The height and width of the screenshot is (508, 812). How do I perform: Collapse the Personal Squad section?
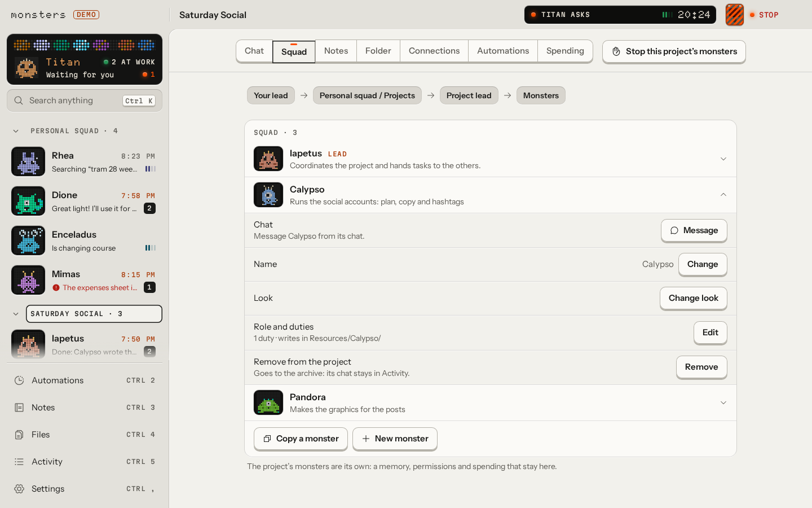pyautogui.click(x=16, y=131)
